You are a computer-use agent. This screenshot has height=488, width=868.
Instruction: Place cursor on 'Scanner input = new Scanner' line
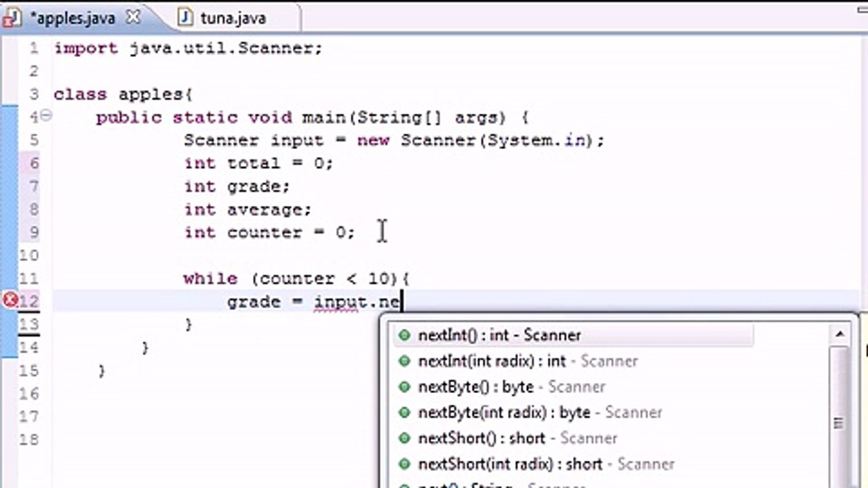(394, 140)
